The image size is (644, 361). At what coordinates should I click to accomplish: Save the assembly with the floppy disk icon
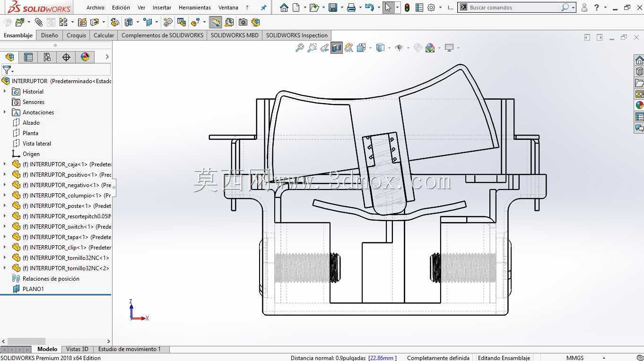click(x=332, y=8)
